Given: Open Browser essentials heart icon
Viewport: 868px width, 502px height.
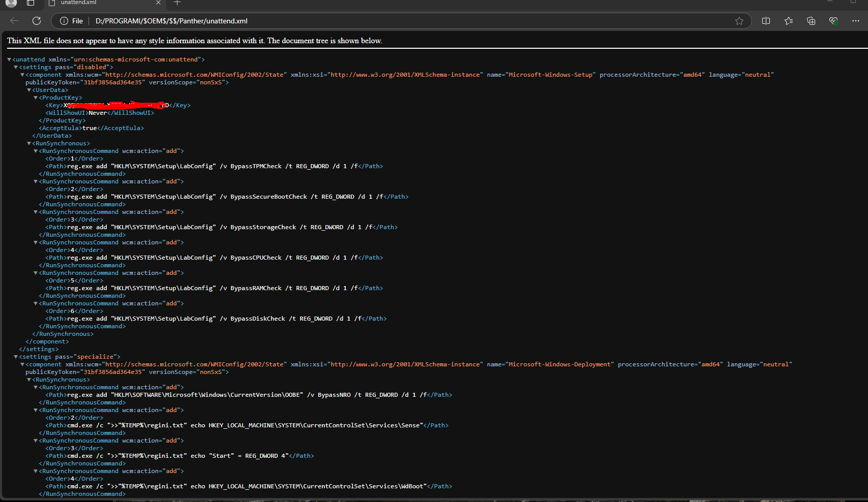Looking at the screenshot, I should (833, 21).
